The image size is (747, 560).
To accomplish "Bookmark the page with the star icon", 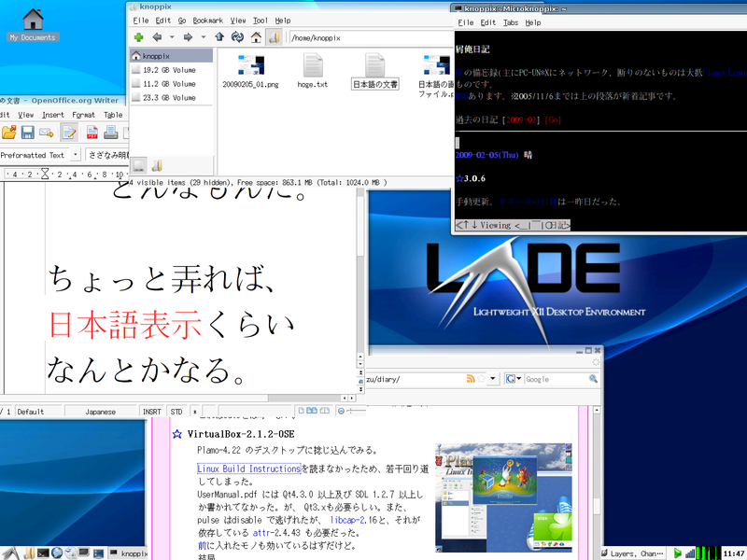I will (x=481, y=379).
